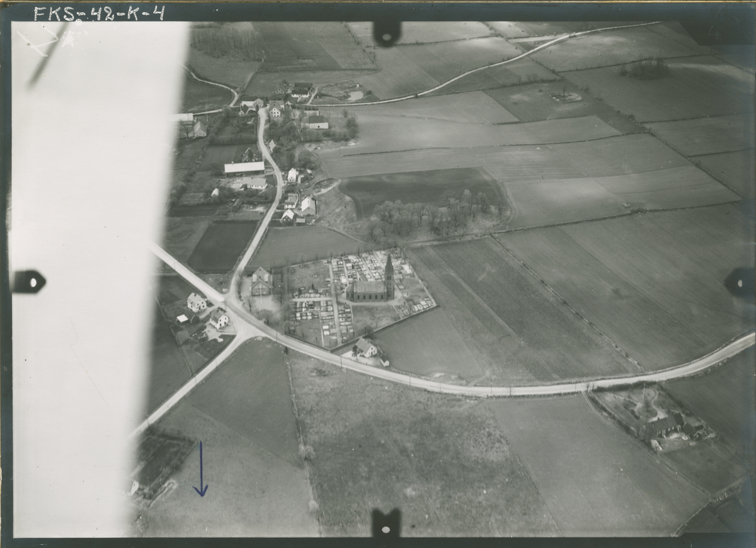Click the handwritten label FKS-42-K-4

99,13
